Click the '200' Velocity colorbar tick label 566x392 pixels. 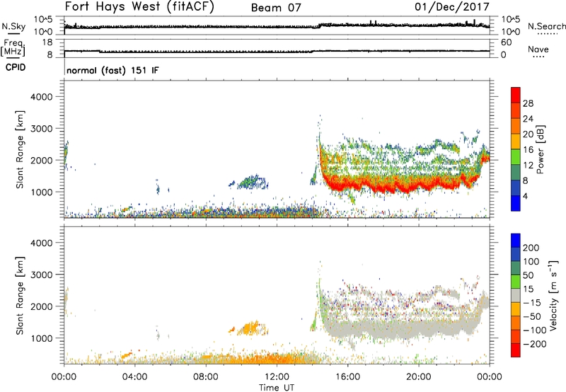531,248
